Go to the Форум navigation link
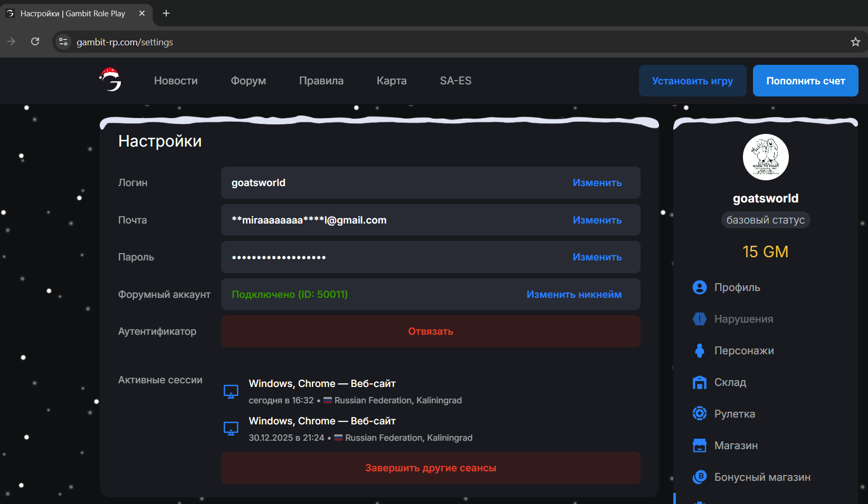The image size is (868, 504). [x=248, y=81]
